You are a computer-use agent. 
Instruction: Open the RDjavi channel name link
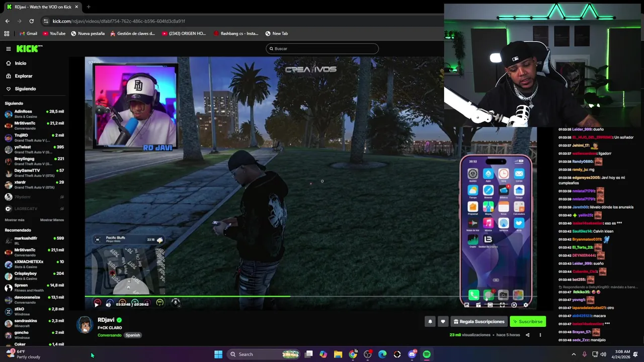point(106,320)
